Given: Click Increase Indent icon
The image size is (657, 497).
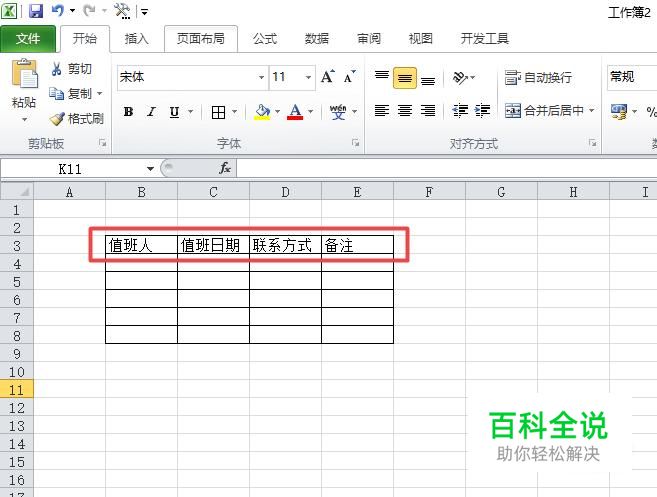Looking at the screenshot, I should pyautogui.click(x=482, y=111).
